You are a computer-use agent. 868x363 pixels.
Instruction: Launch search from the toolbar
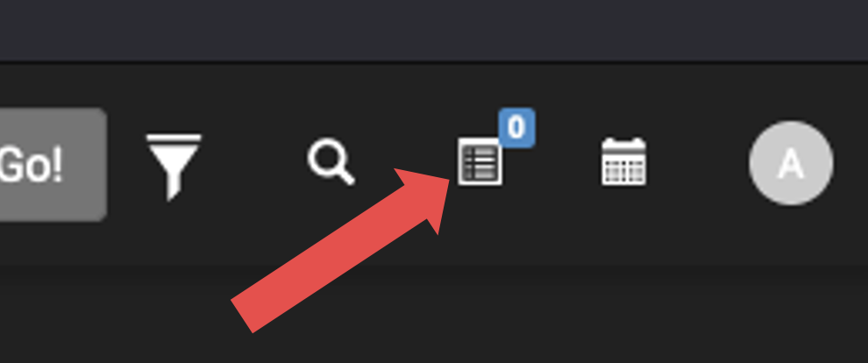pyautogui.click(x=331, y=161)
